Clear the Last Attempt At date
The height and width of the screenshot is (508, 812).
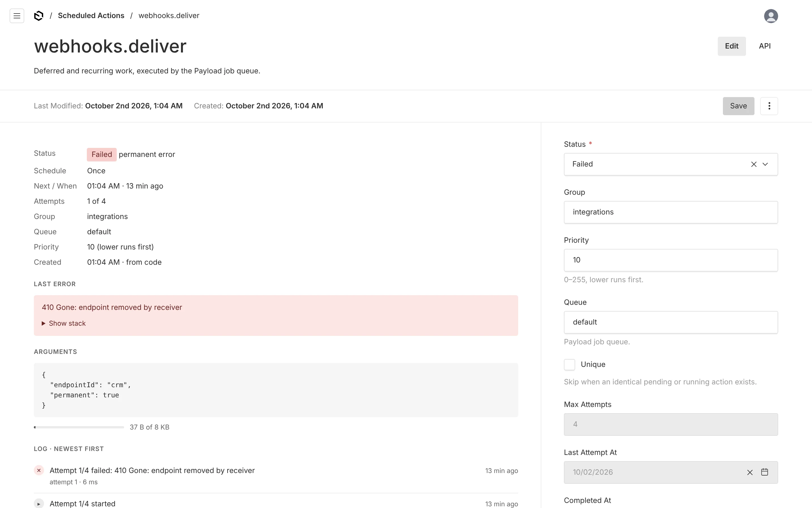pos(750,472)
